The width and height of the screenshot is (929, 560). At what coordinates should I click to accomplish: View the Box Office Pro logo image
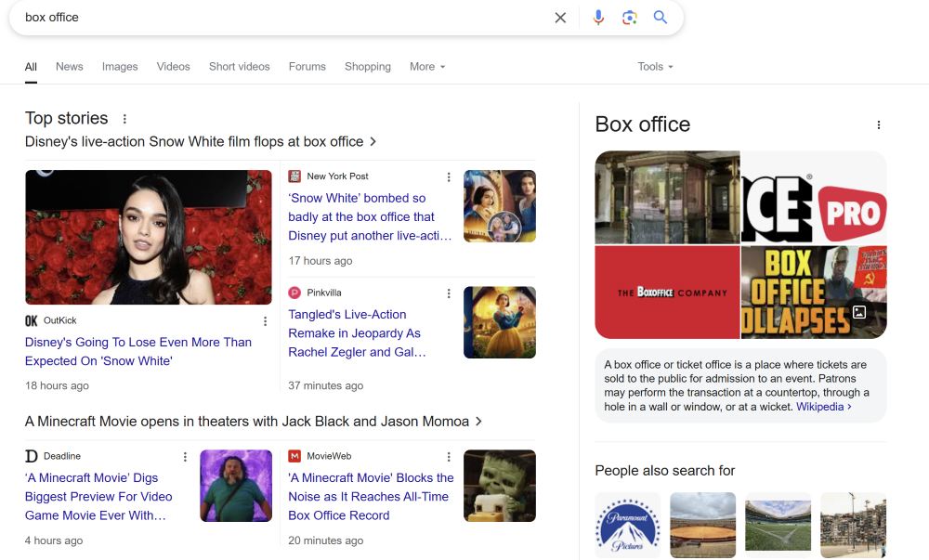814,198
